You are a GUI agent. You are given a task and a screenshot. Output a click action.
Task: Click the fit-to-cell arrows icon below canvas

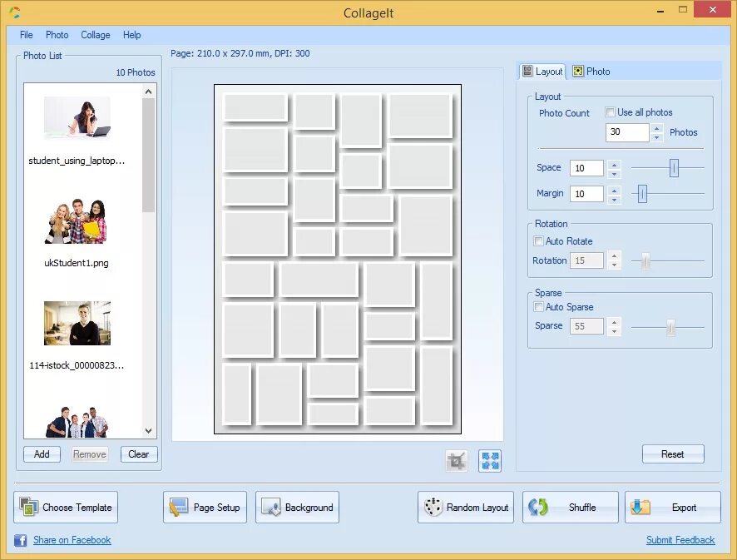click(490, 461)
